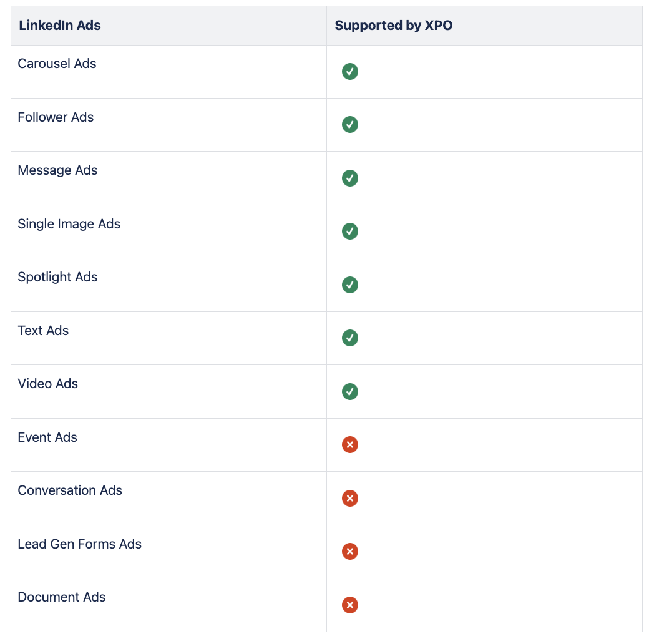Select the Document Ads table cell

[x=62, y=597]
